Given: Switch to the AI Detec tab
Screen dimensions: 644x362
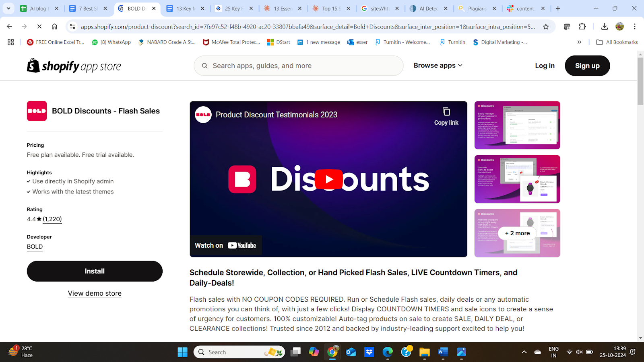Looking at the screenshot, I should [429, 8].
